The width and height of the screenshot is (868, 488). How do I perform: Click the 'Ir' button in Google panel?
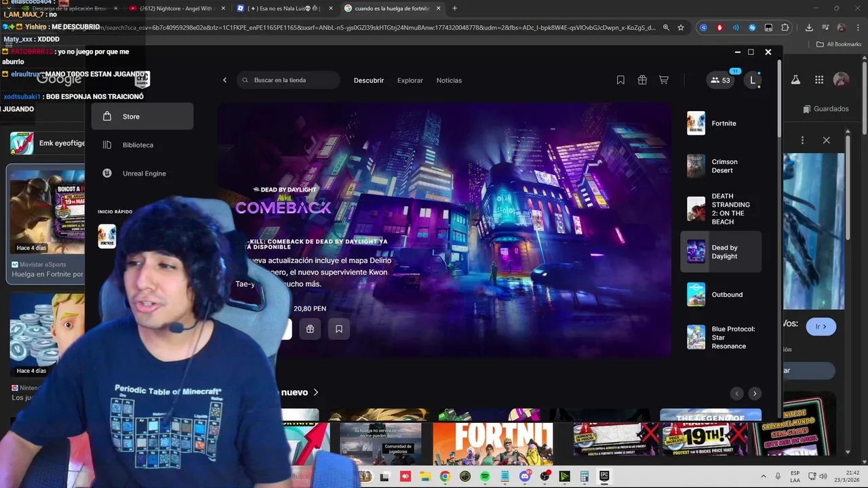[x=821, y=326]
